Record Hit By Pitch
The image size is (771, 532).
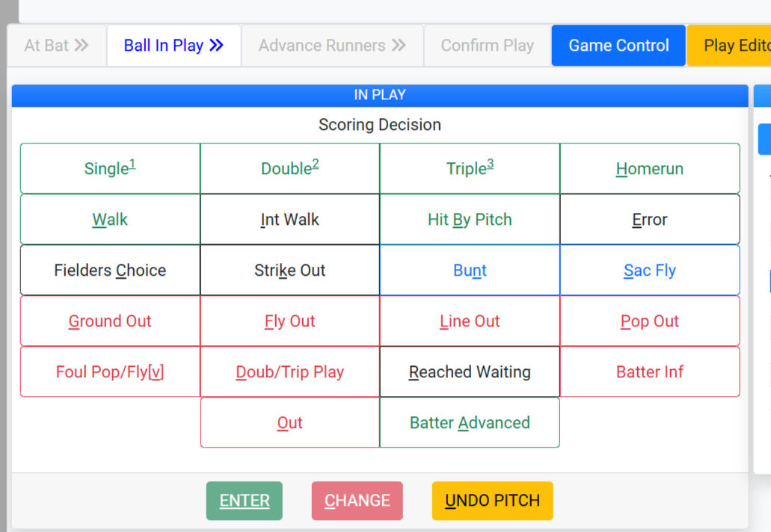[470, 220]
